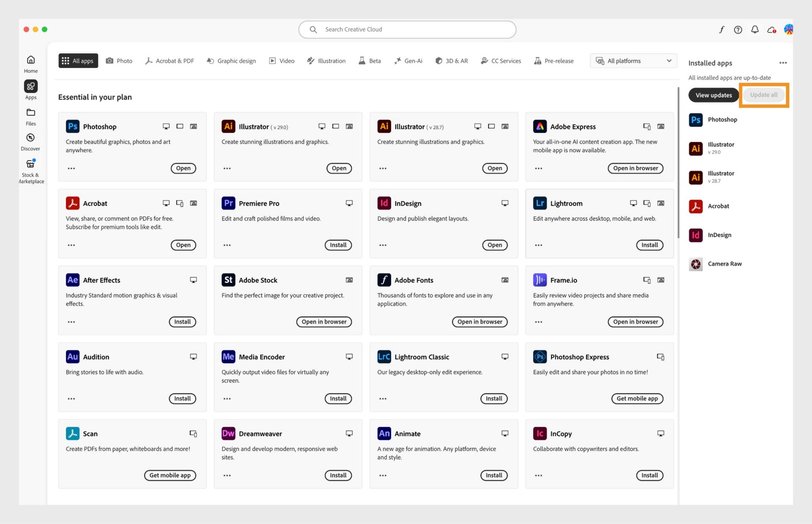Go to Home in the left sidebar

(x=30, y=63)
